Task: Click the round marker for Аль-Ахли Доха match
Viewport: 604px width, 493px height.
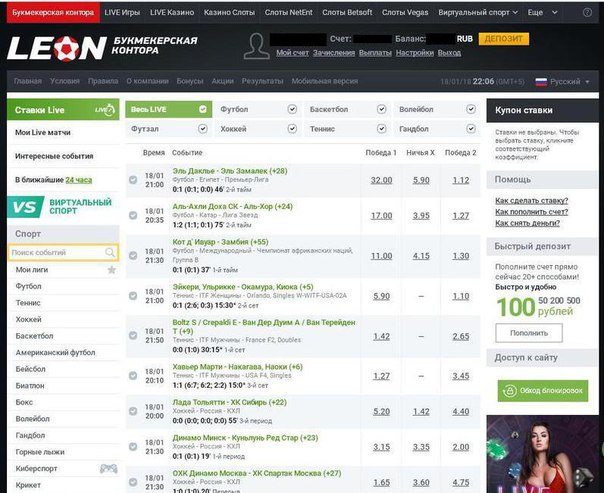Action: (x=133, y=215)
